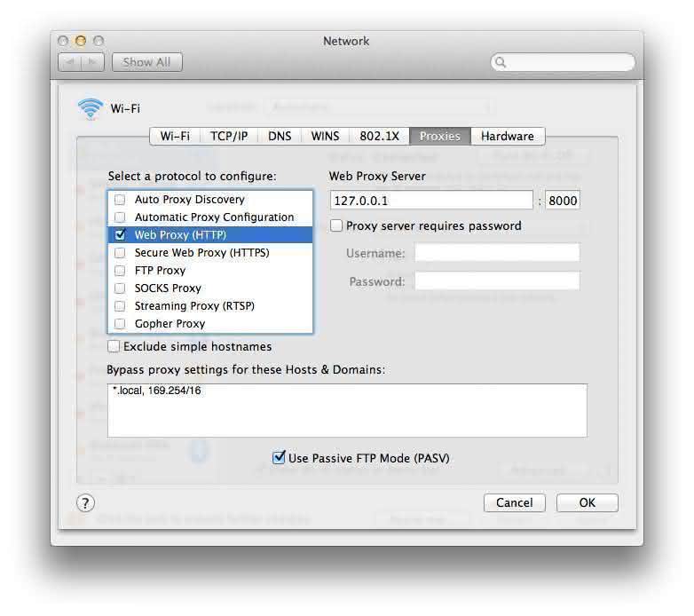The height and width of the screenshot is (616, 694).
Task: Go forward with the right arrow button
Action: tap(94, 62)
